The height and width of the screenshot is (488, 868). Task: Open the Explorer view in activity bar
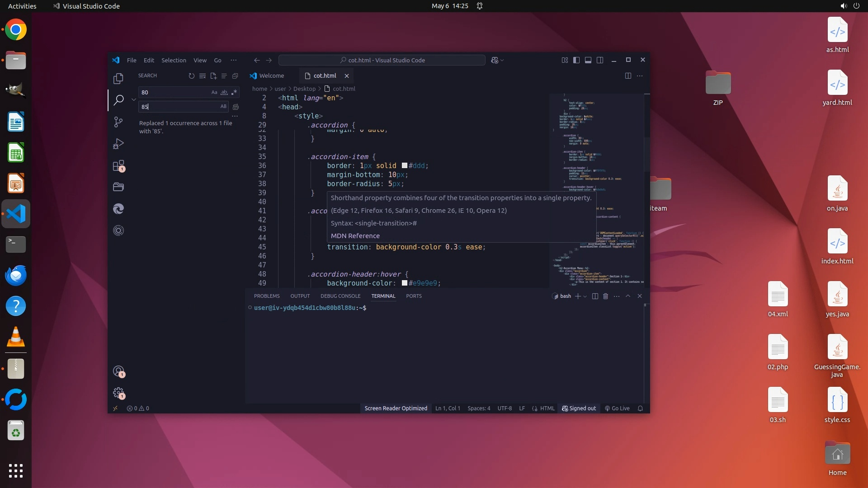tap(118, 79)
